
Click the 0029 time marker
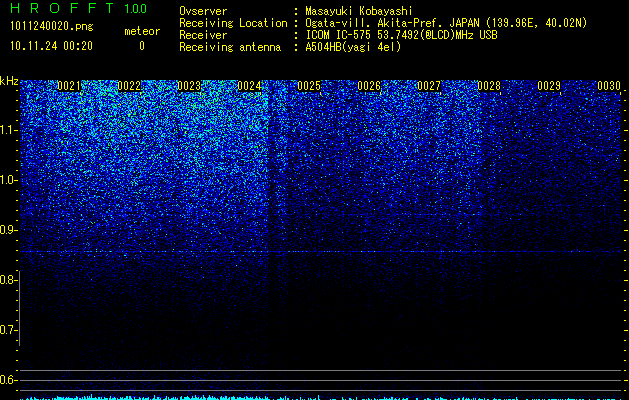coord(549,86)
